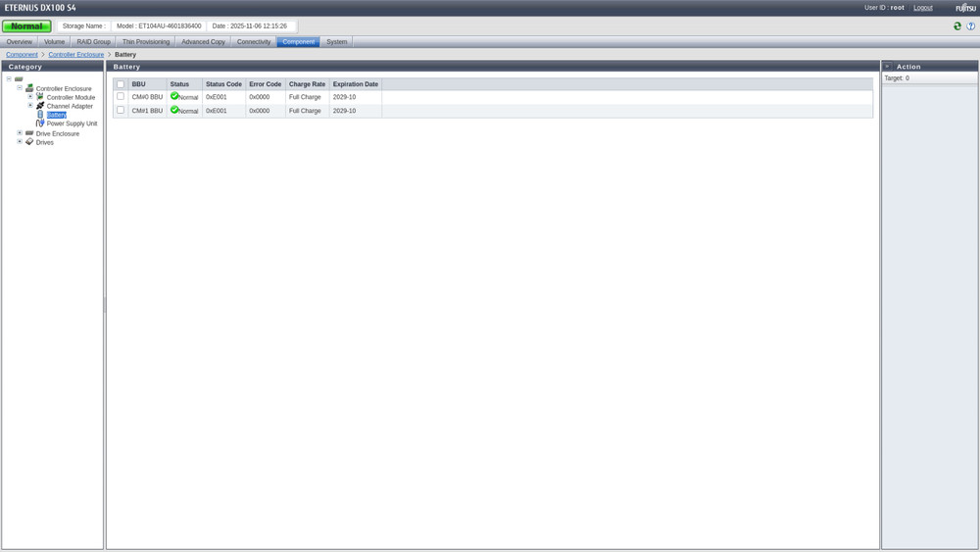Click the 'Date : 2025-11-06 12:15:26' text

(x=249, y=26)
